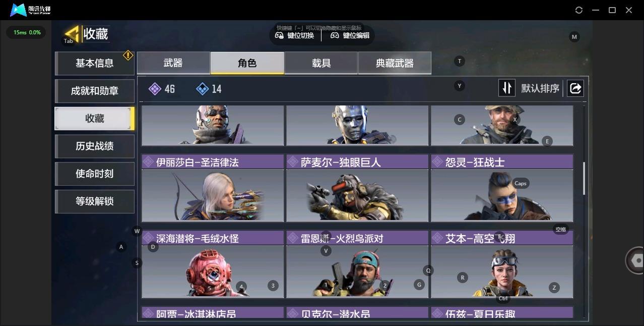Screen dimensions: 644x326
Task: Click the emulator side panel hexagon button
Action: pyautogui.click(x=635, y=260)
